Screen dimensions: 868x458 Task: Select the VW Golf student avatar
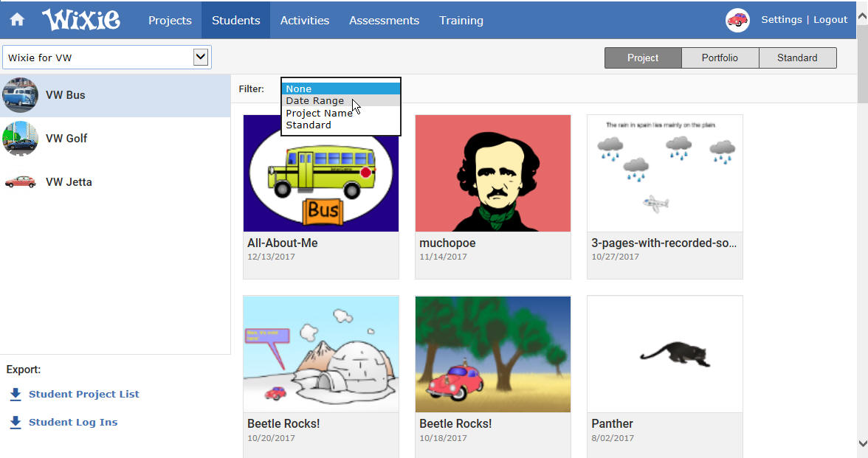coord(21,139)
